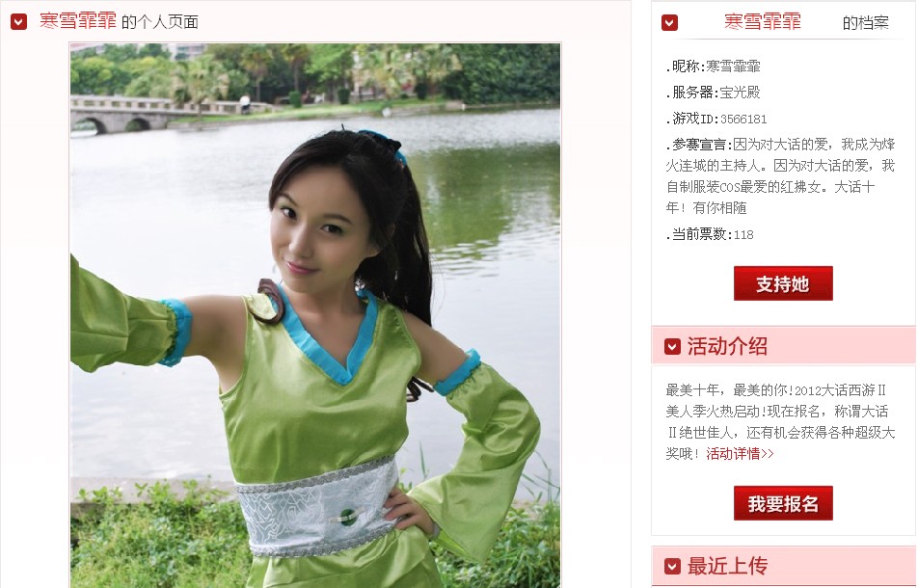Click the server name 宝光殿
This screenshot has height=588, width=918.
(x=740, y=93)
